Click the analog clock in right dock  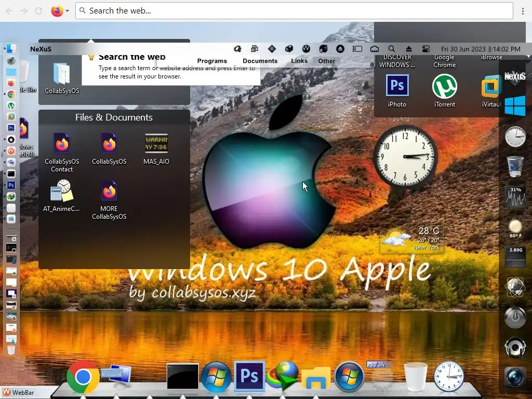515,137
